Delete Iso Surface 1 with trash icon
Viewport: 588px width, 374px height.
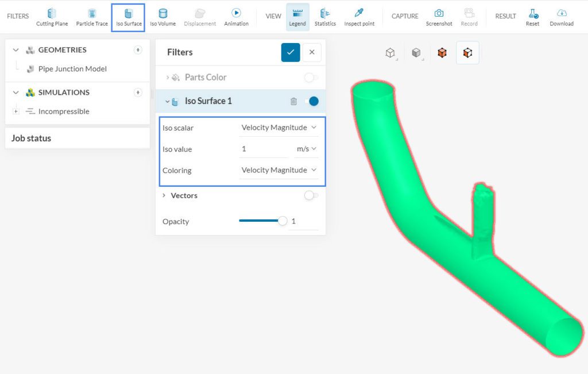click(293, 101)
